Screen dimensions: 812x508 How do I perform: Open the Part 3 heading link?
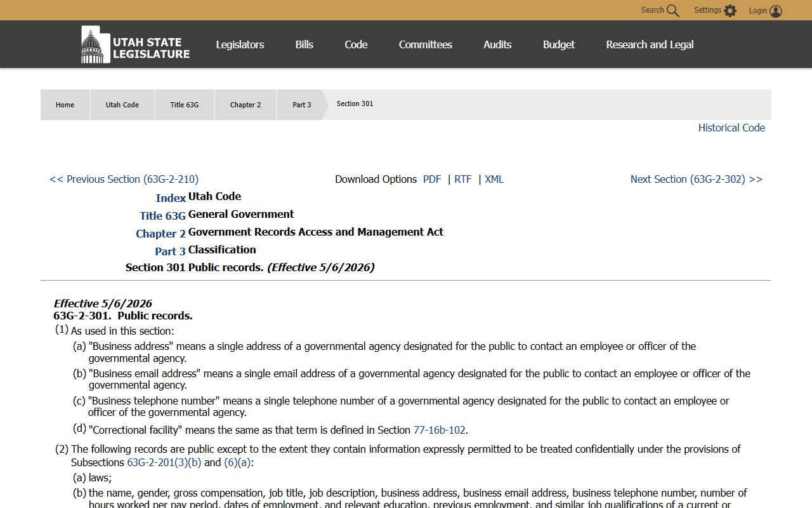(x=170, y=251)
